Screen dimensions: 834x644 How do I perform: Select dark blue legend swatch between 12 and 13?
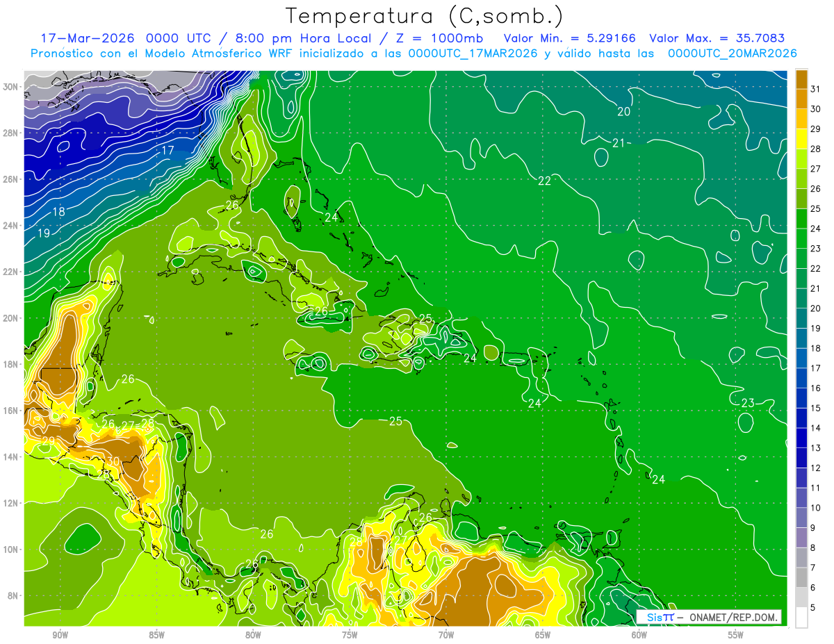[x=801, y=458]
